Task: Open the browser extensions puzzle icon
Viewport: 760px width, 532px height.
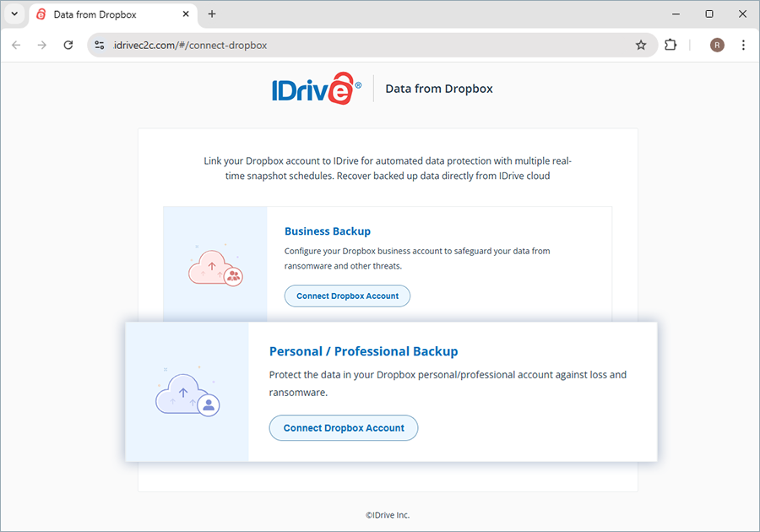Action: [x=670, y=45]
